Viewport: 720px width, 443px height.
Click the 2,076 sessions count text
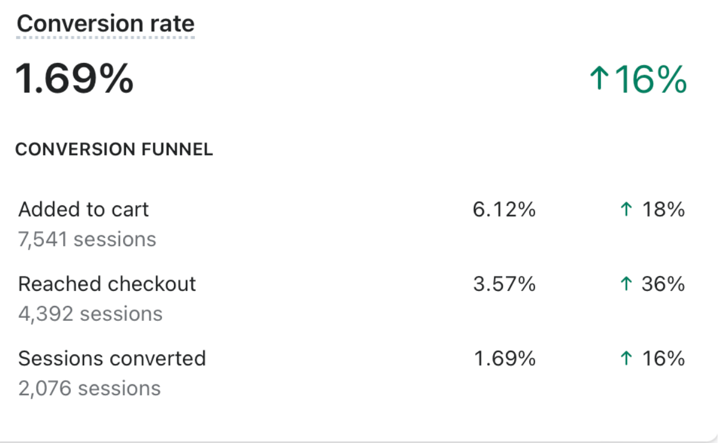(90, 388)
